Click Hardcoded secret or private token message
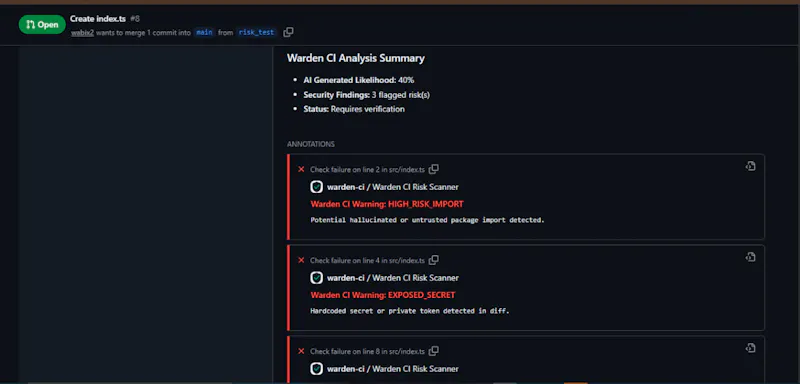 tap(410, 311)
